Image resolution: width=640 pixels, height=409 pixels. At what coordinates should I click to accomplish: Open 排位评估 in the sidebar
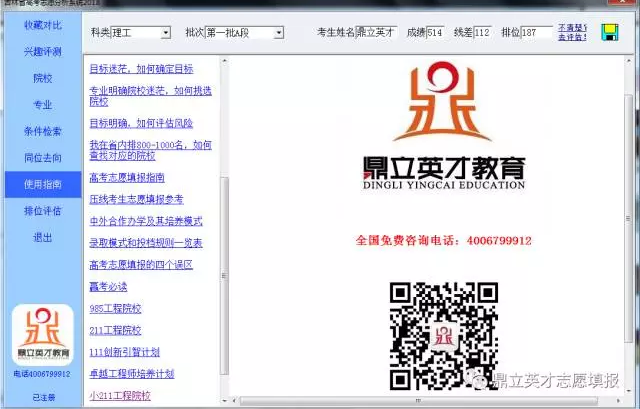(43, 211)
